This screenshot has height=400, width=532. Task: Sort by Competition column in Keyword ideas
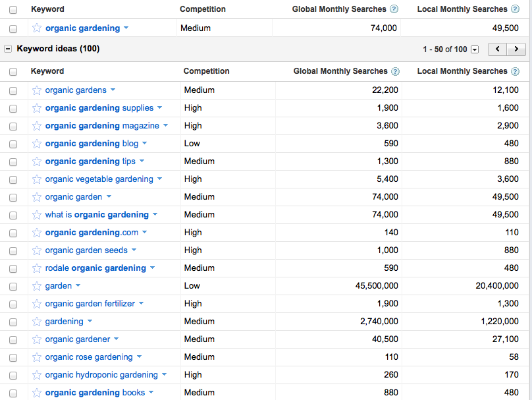(206, 71)
